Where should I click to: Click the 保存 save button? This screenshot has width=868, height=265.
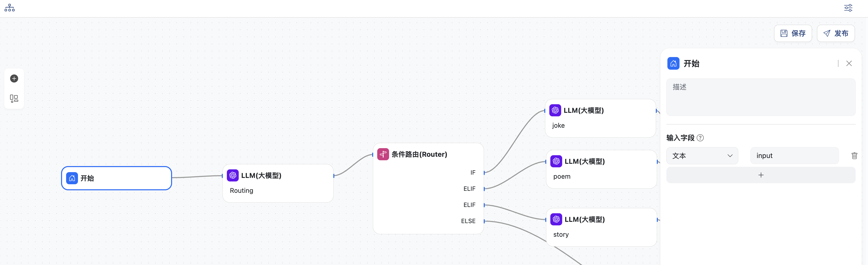(x=793, y=33)
